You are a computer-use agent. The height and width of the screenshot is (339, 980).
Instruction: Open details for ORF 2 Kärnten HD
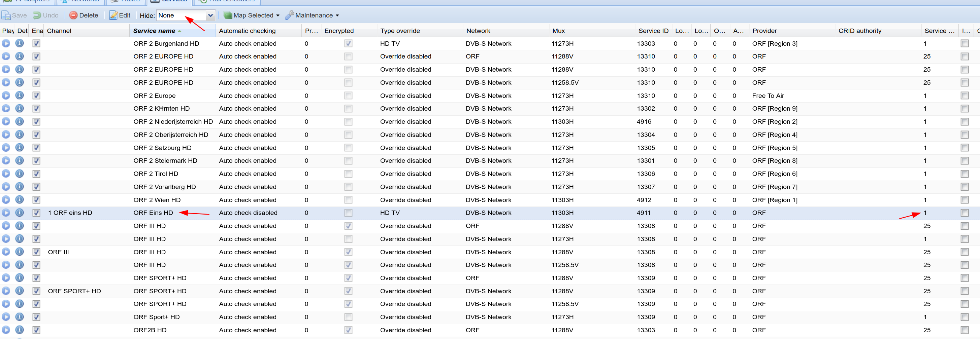point(20,109)
